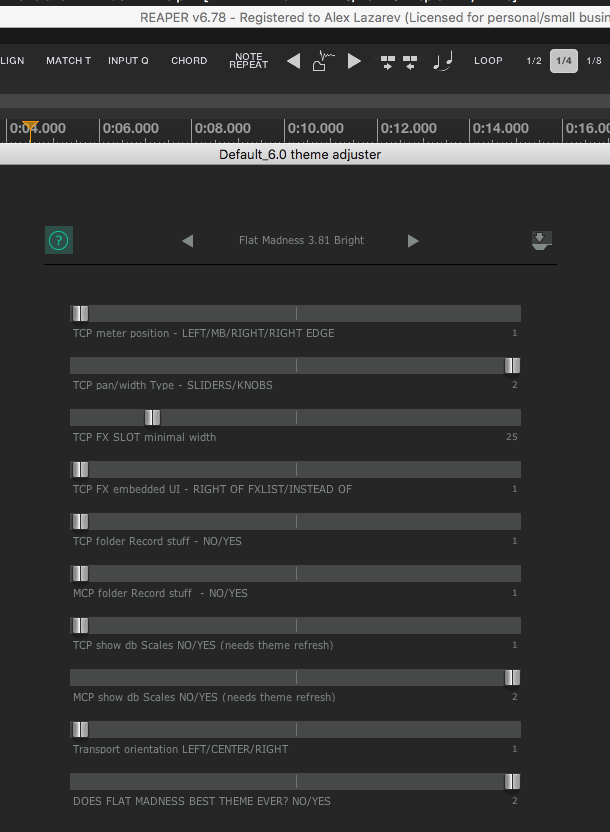The height and width of the screenshot is (832, 610).
Task: Click the musical notes icon
Action: (x=442, y=61)
